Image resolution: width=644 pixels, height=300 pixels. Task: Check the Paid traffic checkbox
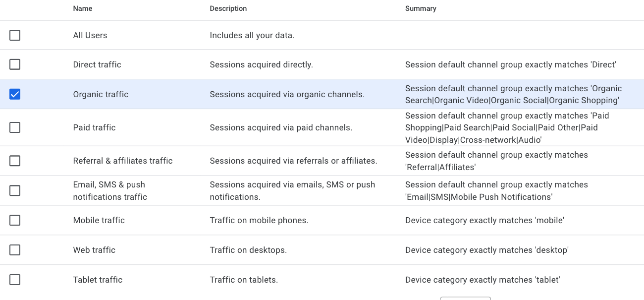[15, 127]
